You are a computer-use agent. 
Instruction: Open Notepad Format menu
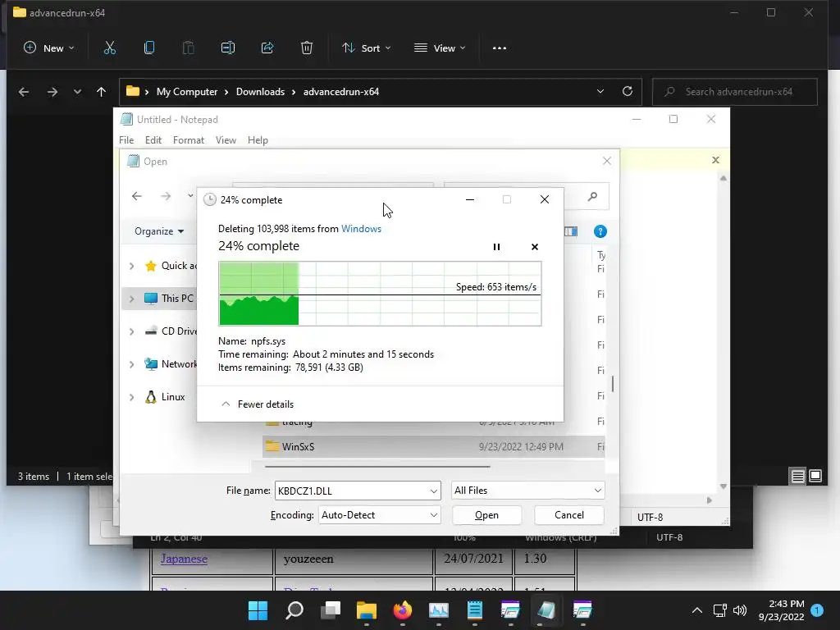point(189,140)
